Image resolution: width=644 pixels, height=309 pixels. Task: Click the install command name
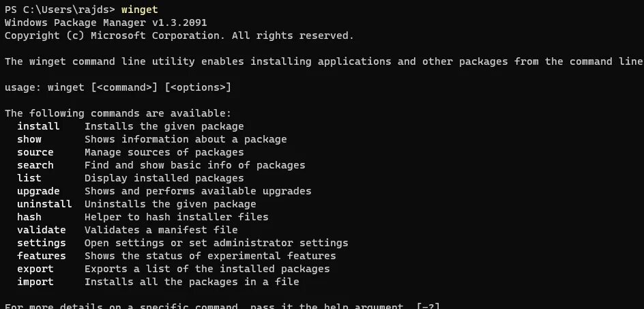[x=38, y=126]
